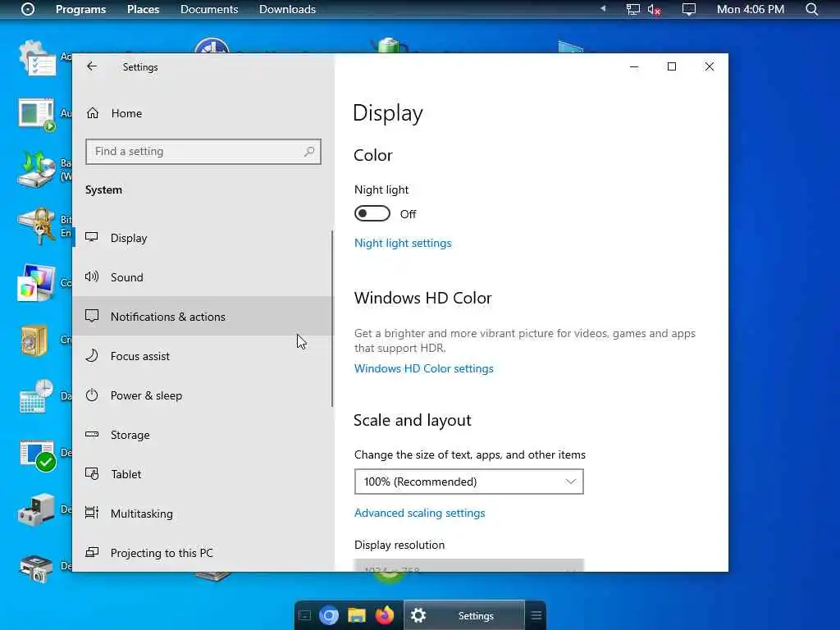Open Power & sleep via the power icon
Image resolution: width=840 pixels, height=630 pixels.
tap(92, 395)
